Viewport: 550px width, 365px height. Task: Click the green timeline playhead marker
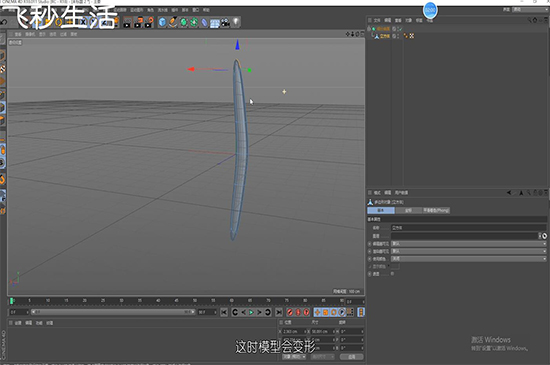[x=12, y=301]
